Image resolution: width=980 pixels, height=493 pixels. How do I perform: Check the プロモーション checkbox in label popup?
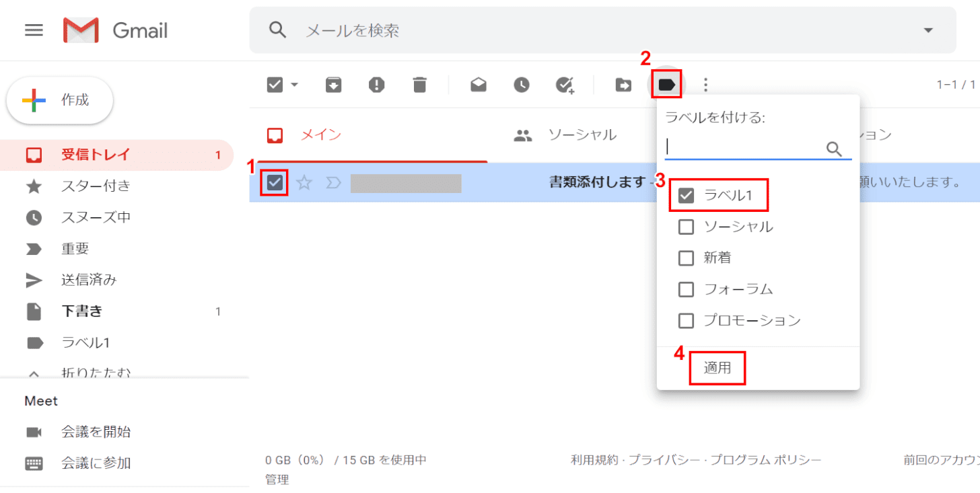coord(686,320)
